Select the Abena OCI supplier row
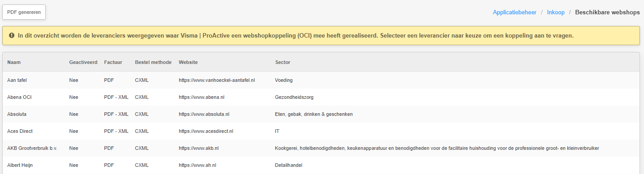Image resolution: width=644 pixels, height=174 pixels. [x=321, y=97]
